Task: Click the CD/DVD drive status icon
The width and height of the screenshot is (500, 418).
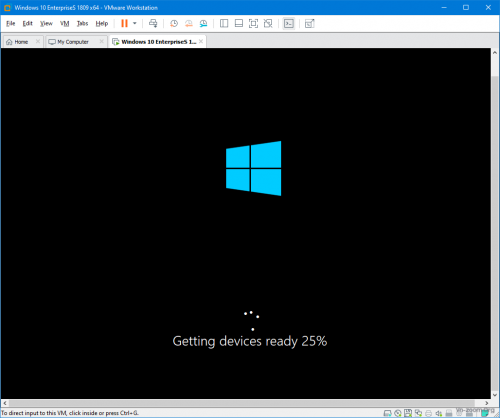Action: pyautogui.click(x=397, y=413)
